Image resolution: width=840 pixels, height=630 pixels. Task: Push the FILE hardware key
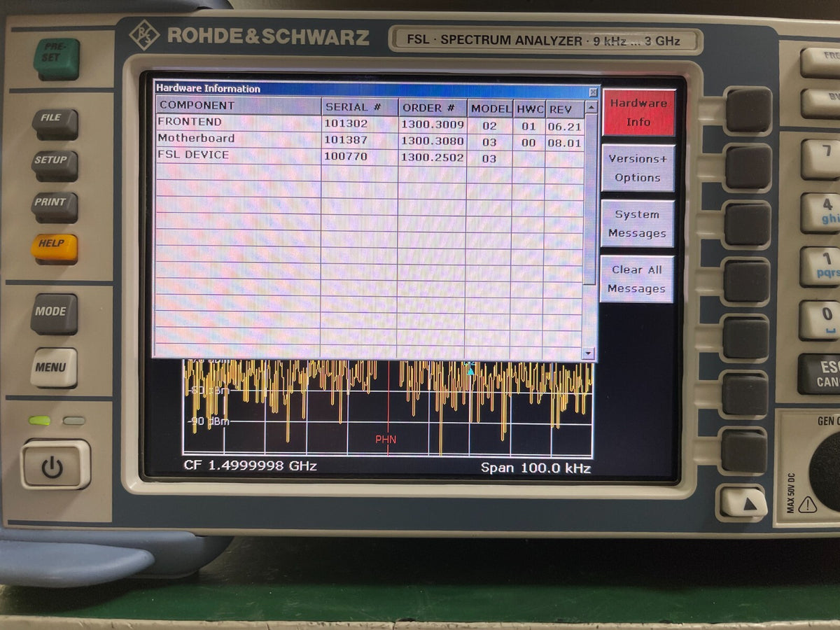point(54,123)
